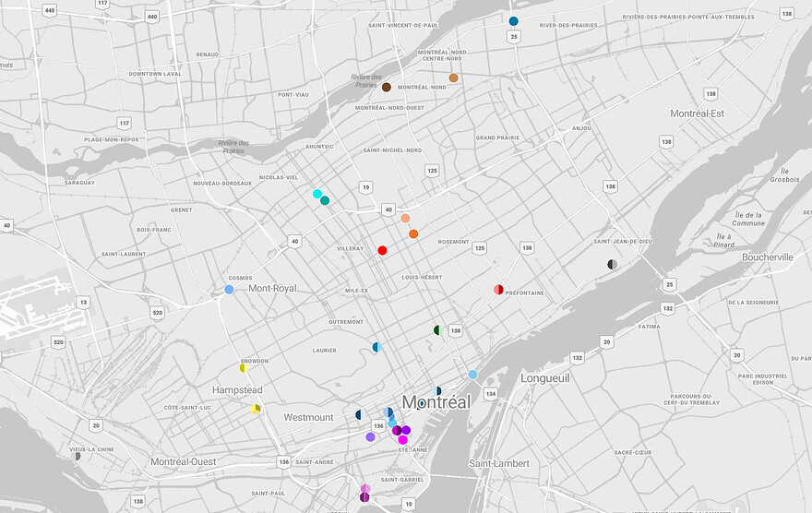812x513 pixels.
Task: Click the Parc Industriel Edison label
Action: 763,379
